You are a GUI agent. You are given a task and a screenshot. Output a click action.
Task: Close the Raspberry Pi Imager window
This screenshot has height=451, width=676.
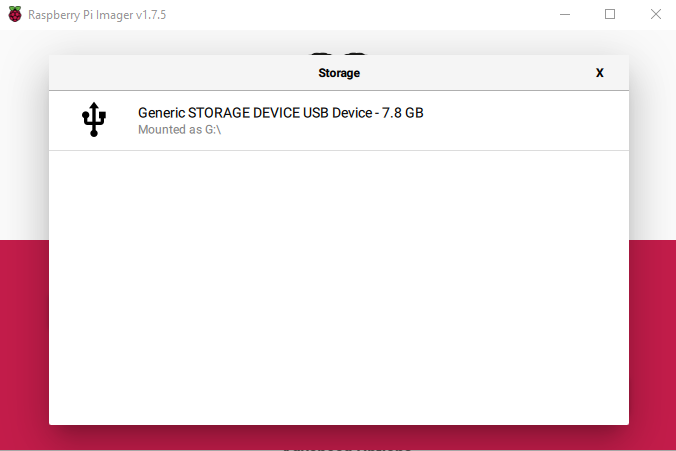[655, 14]
